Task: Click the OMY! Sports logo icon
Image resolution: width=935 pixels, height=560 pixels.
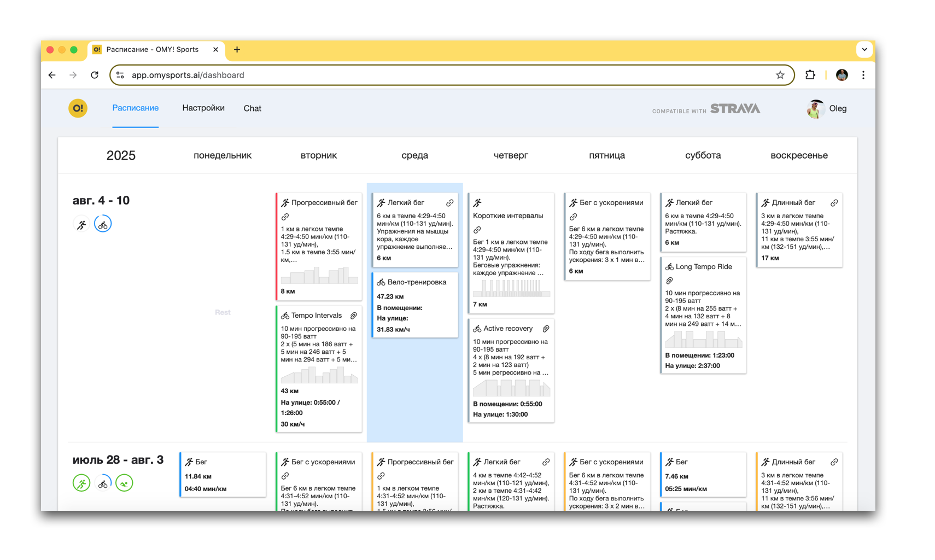Action: [x=78, y=108]
